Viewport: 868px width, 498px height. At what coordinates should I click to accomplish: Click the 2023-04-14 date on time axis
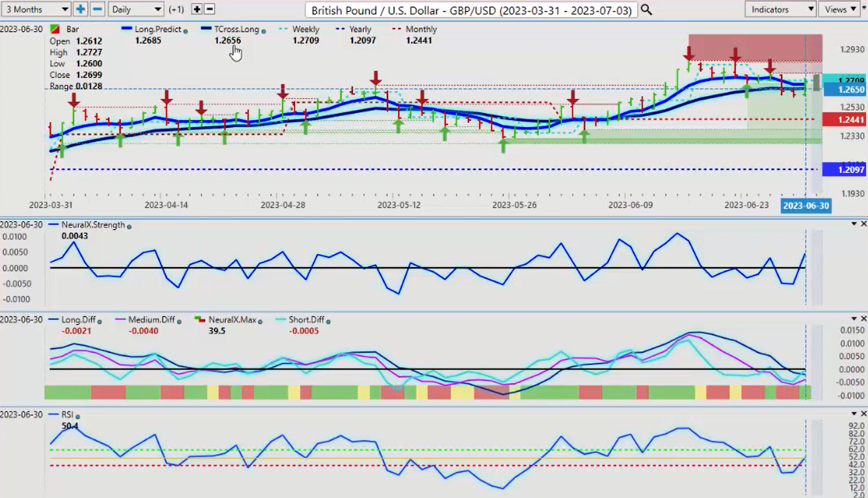coord(166,205)
